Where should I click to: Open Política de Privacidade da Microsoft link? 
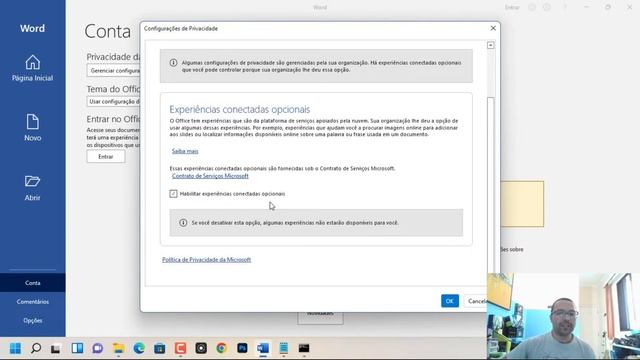click(207, 260)
